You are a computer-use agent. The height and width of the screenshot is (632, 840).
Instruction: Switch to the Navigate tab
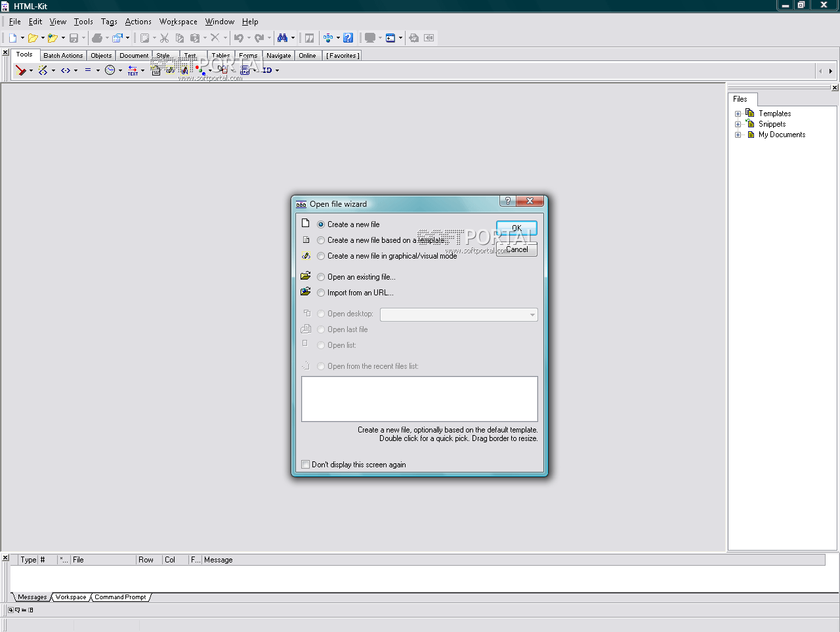click(x=278, y=56)
